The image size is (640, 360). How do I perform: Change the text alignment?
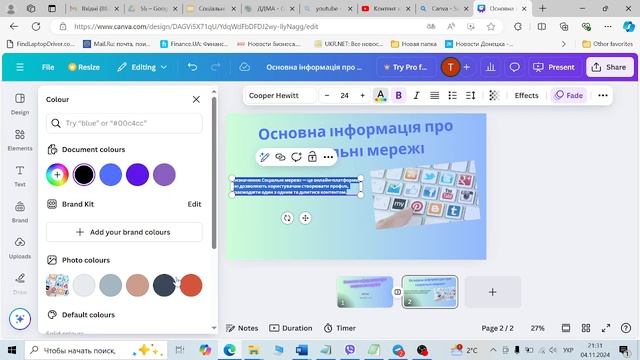click(x=435, y=96)
